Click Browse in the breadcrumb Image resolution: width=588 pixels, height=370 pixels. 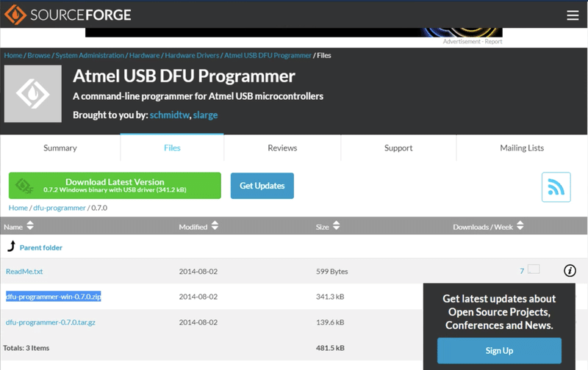(x=39, y=55)
